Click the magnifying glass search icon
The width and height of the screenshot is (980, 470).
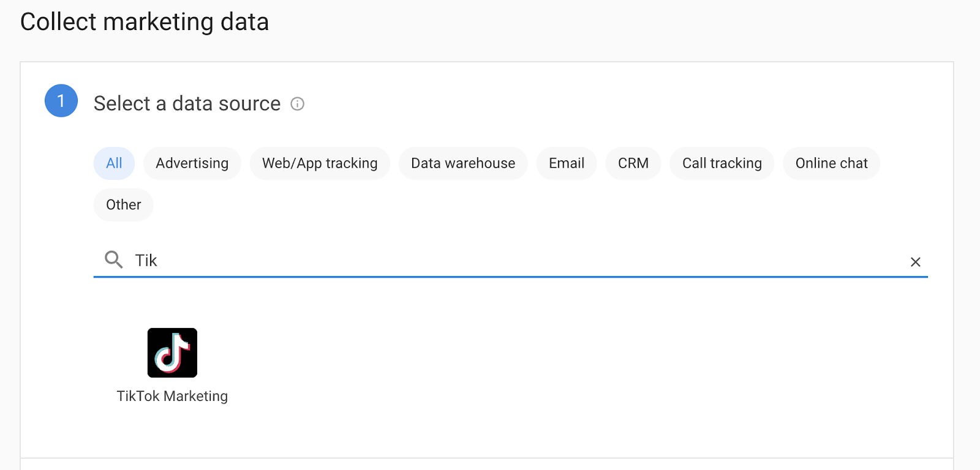pyautogui.click(x=113, y=259)
